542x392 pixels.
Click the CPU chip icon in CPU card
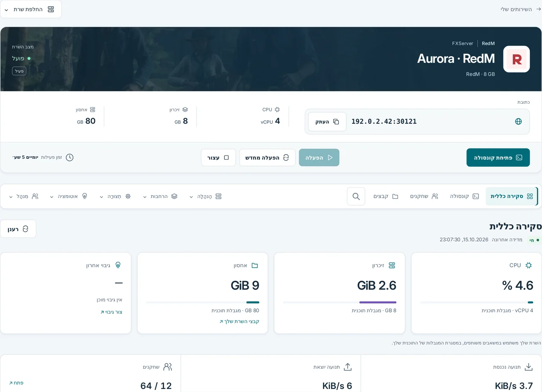tap(528, 265)
